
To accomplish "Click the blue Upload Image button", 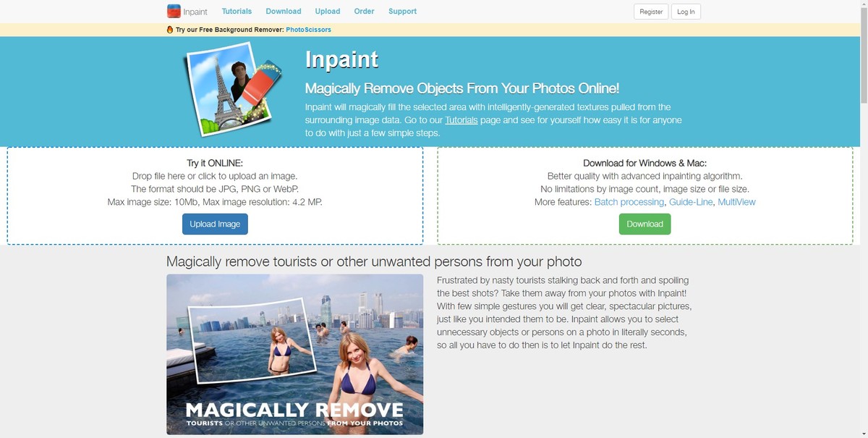I will 215,224.
